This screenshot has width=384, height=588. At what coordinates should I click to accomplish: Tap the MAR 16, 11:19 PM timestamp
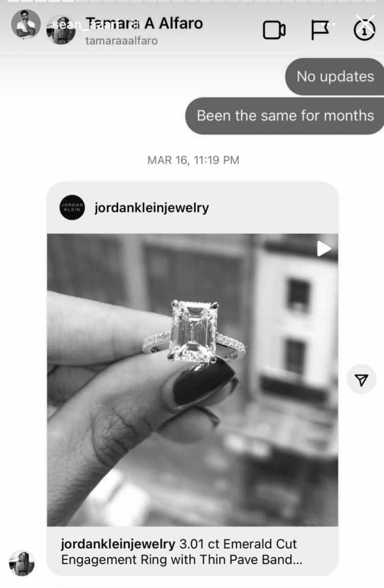[x=193, y=160]
